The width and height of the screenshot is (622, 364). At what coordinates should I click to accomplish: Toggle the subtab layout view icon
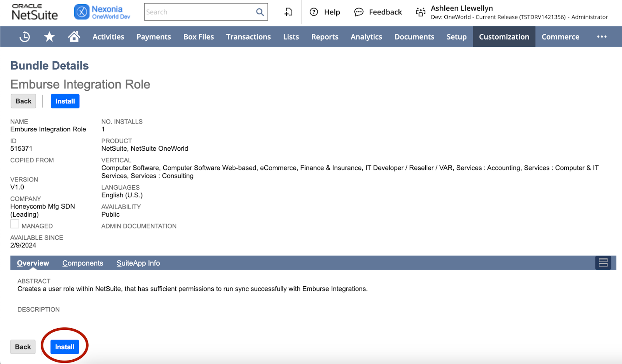point(603,263)
